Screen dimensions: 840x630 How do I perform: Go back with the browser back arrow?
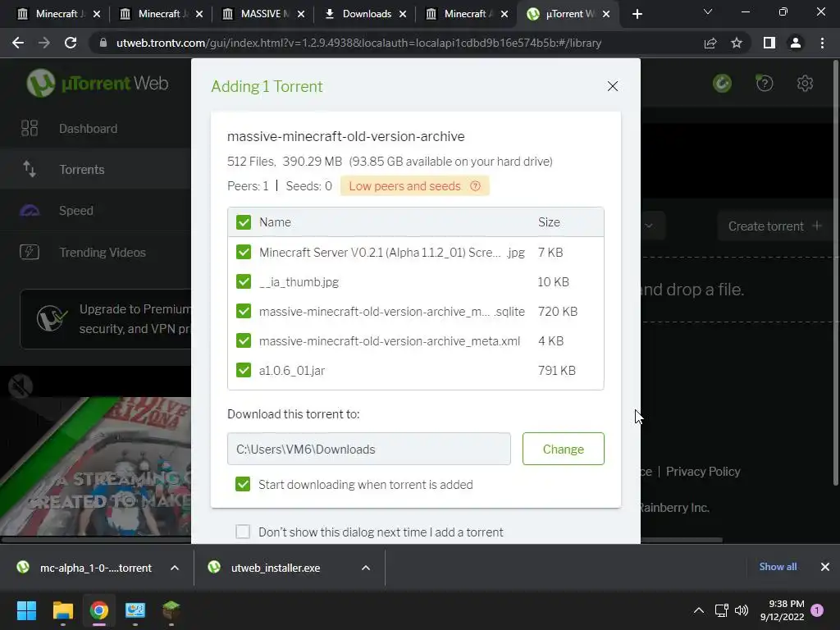(18, 43)
